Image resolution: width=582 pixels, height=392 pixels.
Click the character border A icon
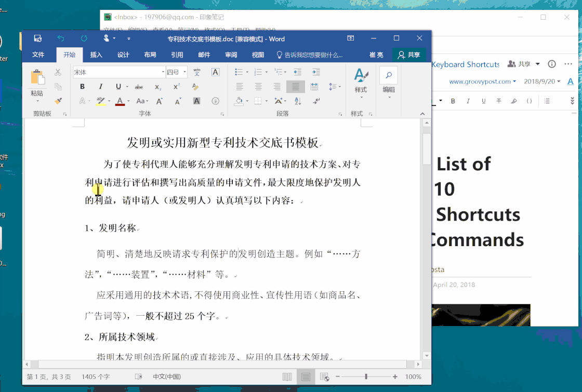[x=215, y=72]
